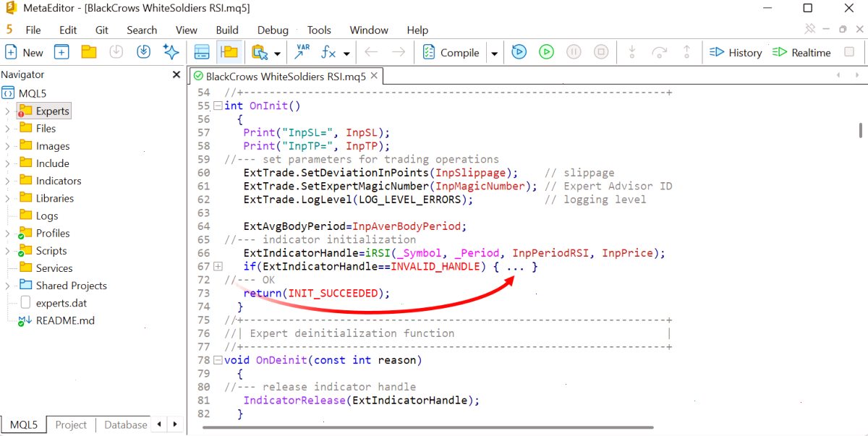
Task: Click the Navigator tabs scroll-right arrow
Action: (176, 424)
